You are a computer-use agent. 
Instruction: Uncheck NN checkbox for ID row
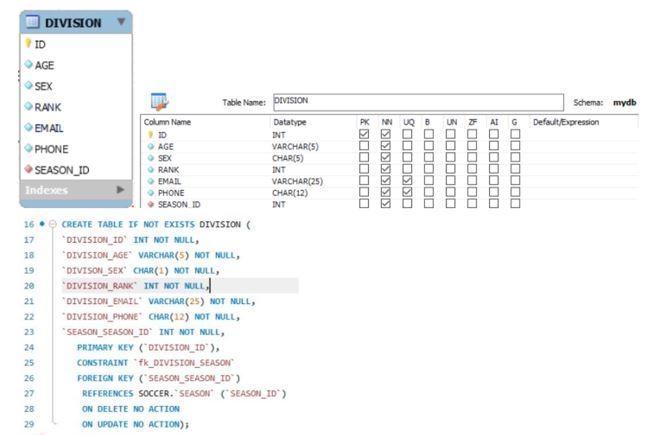pos(386,134)
